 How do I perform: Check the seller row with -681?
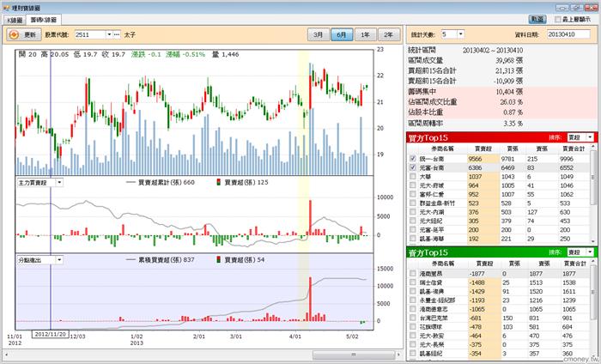coord(413,318)
